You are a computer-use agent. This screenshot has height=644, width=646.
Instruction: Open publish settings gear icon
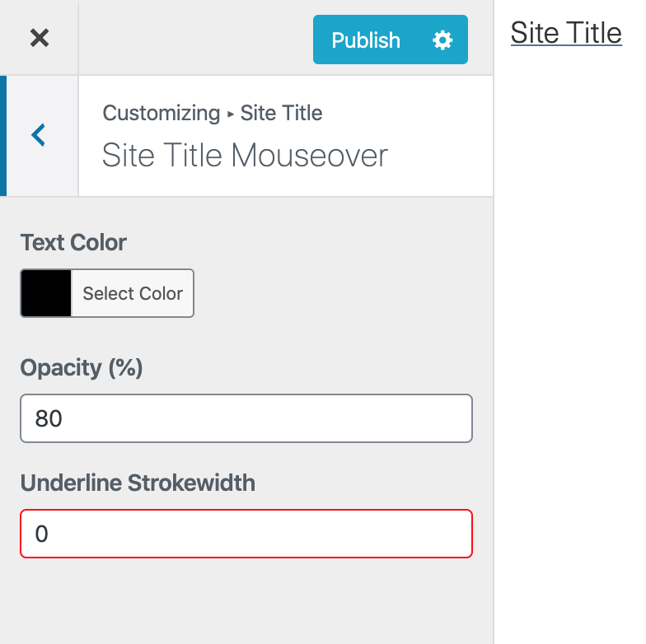(442, 40)
